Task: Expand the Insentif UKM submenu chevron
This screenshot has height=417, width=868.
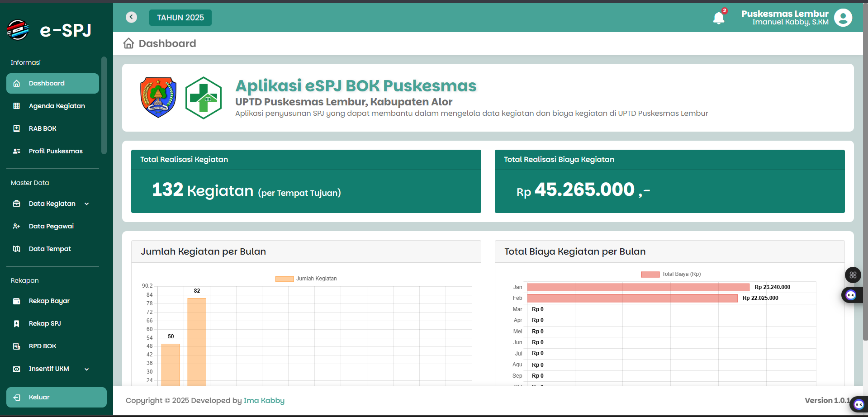Action: [x=87, y=369]
